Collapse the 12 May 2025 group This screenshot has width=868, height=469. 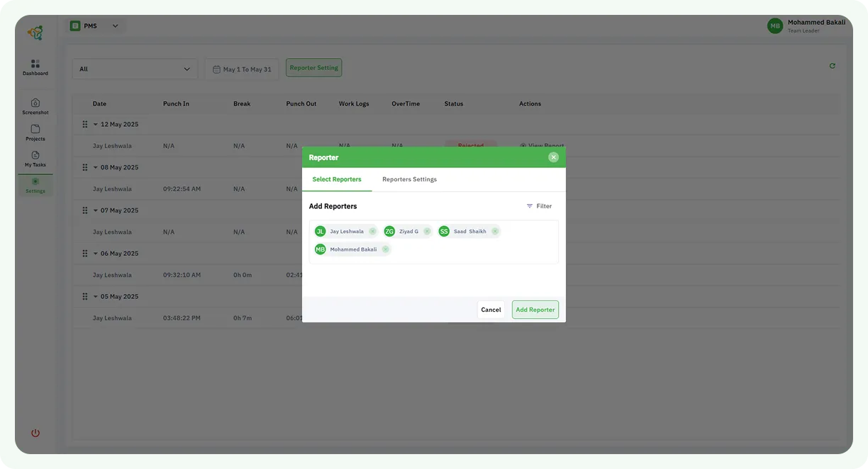click(96, 125)
